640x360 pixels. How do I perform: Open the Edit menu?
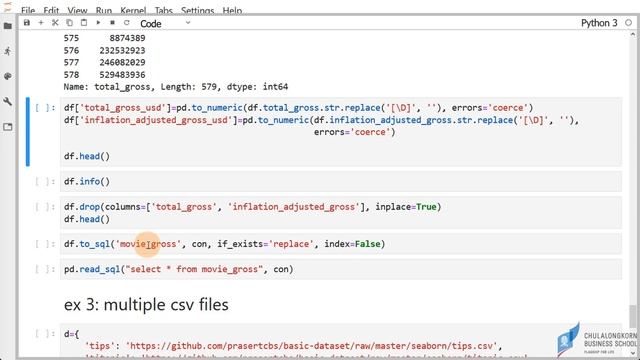click(x=51, y=10)
